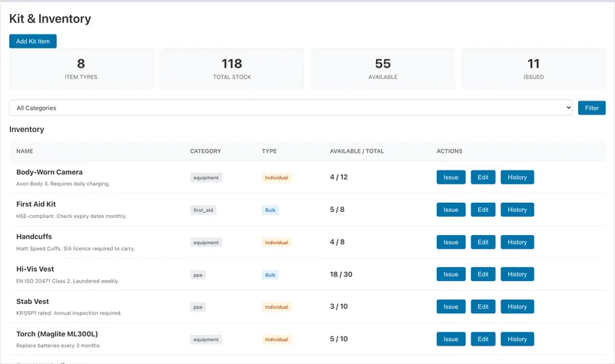The image size is (615, 364).
Task: Click the ppe tag on Stab Vest row
Action: pos(198,307)
